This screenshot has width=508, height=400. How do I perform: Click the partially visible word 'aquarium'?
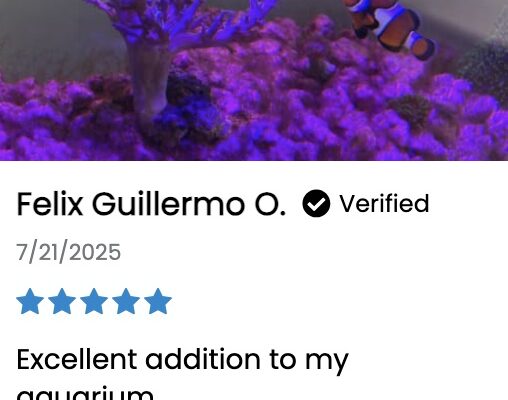tap(85, 393)
